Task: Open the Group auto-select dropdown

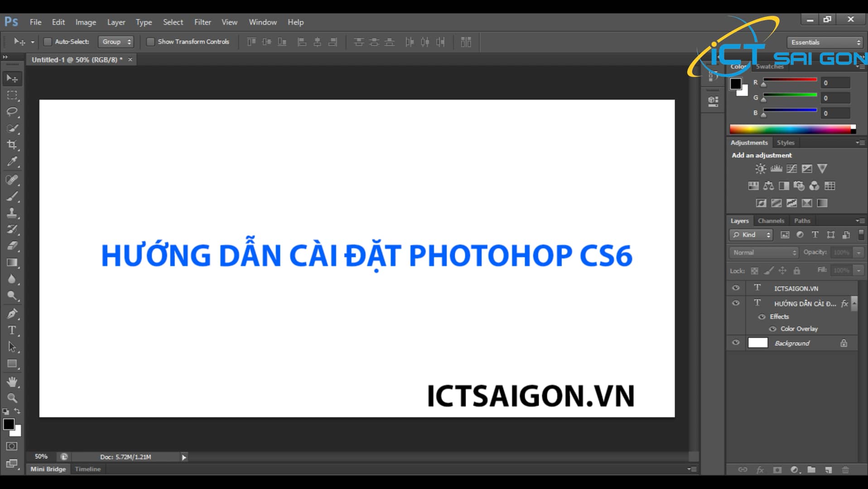Action: tap(116, 42)
